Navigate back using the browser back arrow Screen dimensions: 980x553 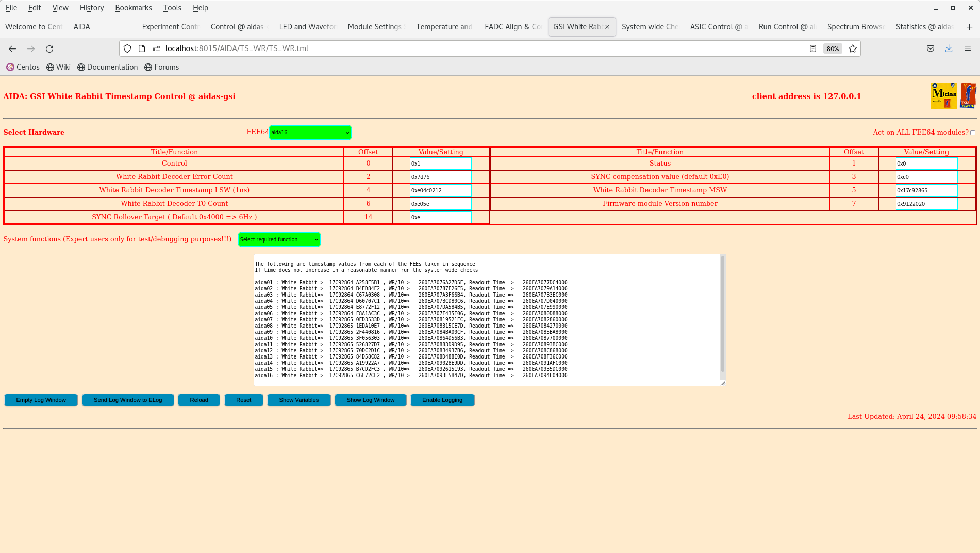[12, 48]
